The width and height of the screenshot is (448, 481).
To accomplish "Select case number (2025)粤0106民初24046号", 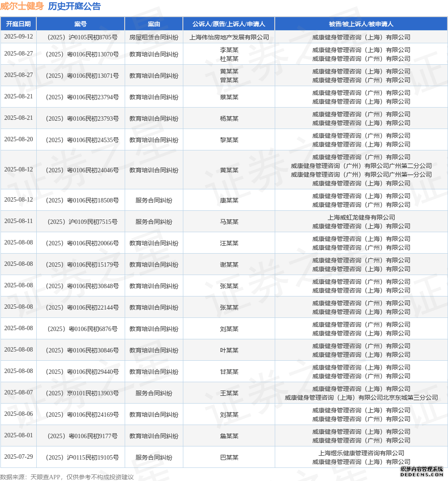I will click(82, 170).
